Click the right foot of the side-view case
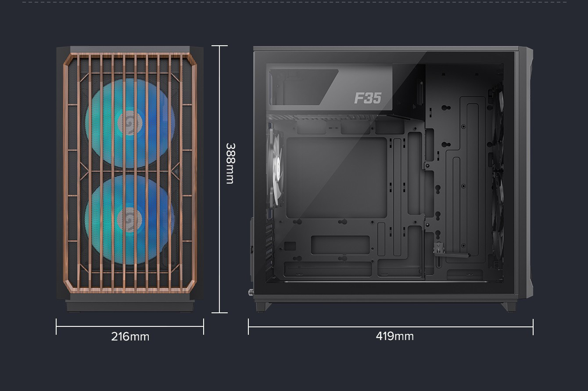588x391 pixels. point(511,307)
